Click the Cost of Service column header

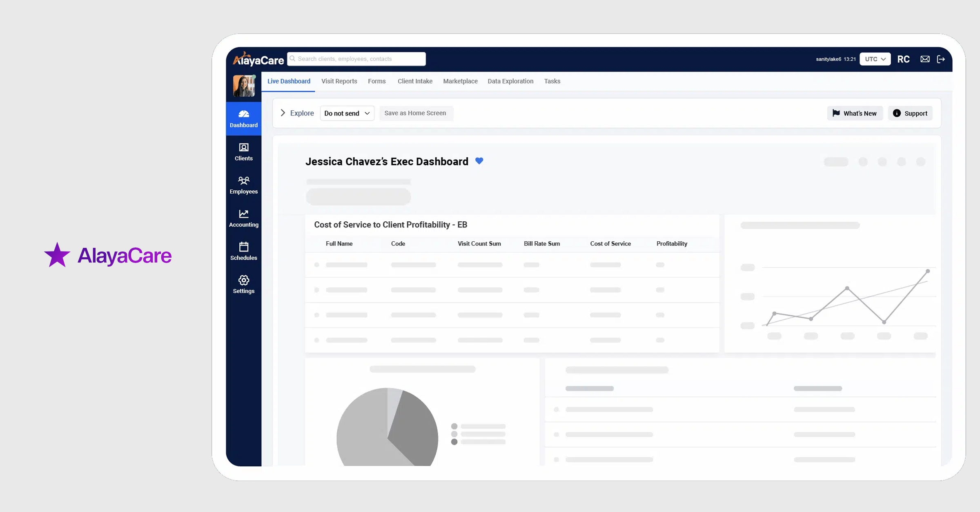(610, 244)
